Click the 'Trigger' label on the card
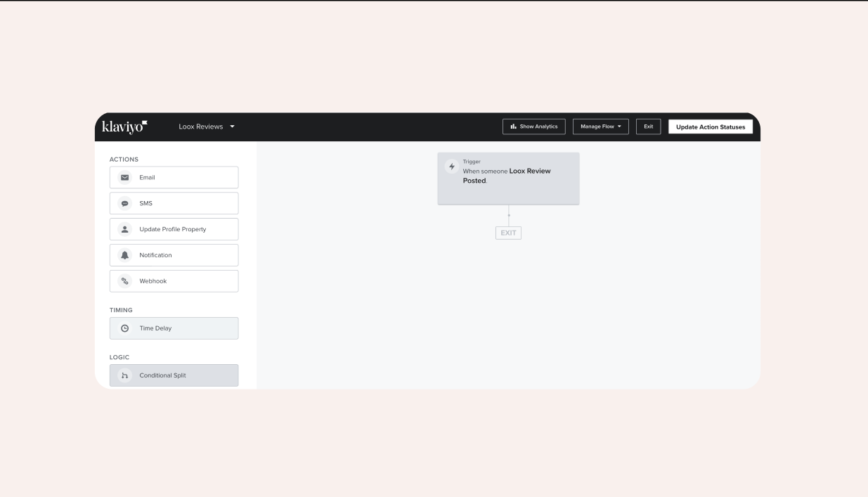 472,162
